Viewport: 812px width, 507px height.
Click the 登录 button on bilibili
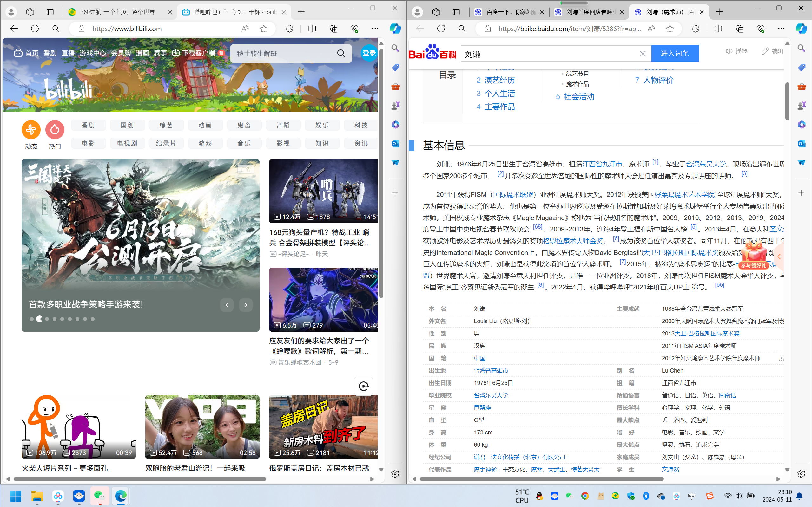(369, 53)
